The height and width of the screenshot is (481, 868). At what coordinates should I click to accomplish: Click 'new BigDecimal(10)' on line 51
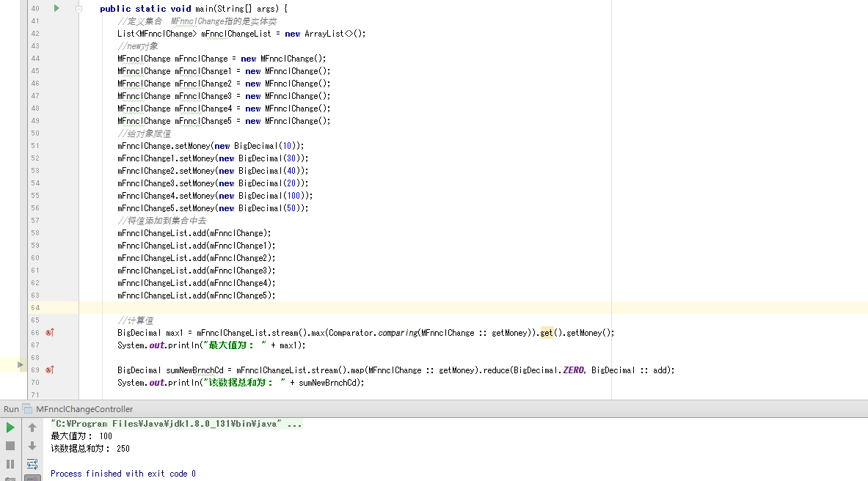click(x=257, y=146)
